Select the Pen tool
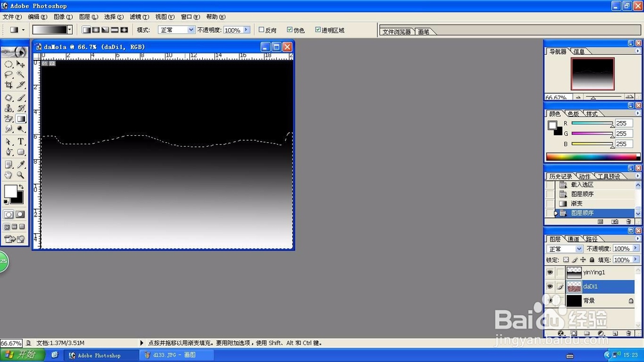The image size is (644, 362). point(8,152)
